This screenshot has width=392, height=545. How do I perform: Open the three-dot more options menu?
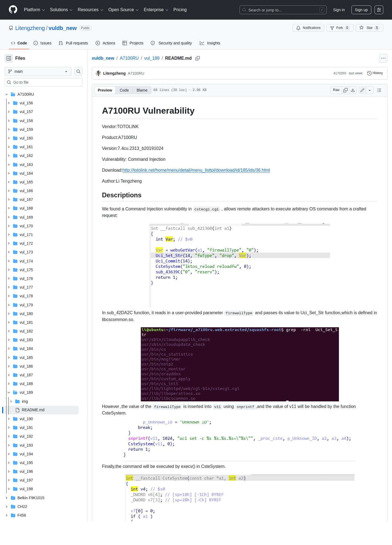click(x=383, y=58)
